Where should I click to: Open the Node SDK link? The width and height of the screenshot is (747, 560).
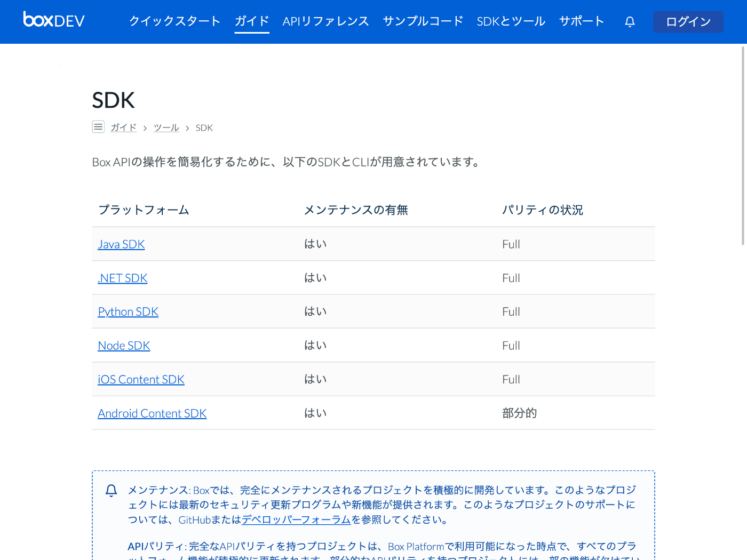click(124, 346)
